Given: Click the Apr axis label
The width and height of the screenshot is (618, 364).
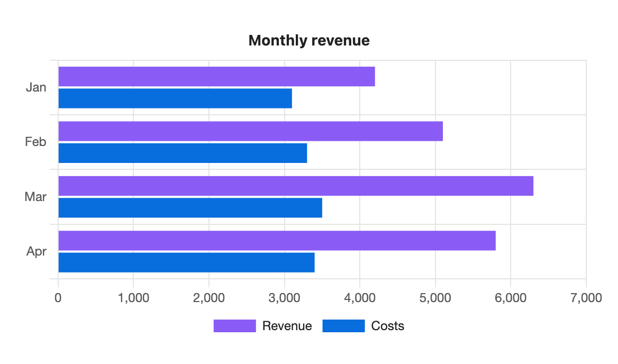Looking at the screenshot, I should coord(37,251).
